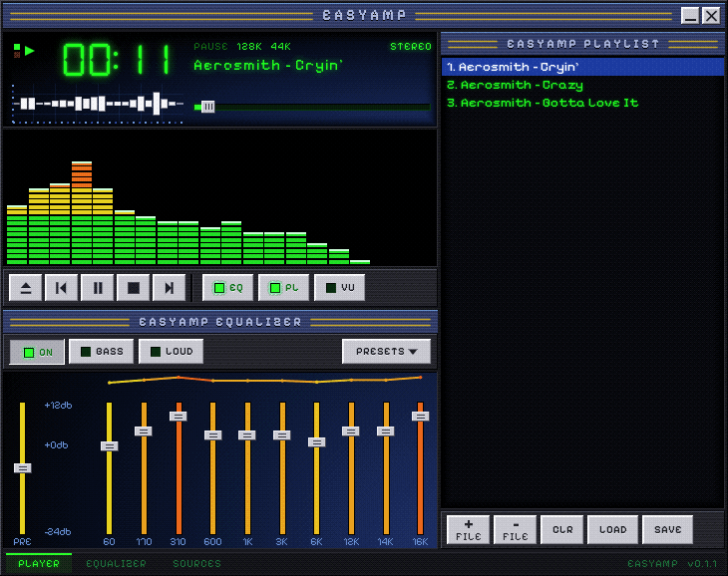The width and height of the screenshot is (728, 576).
Task: Click the 16K band slider handle
Action: (420, 416)
